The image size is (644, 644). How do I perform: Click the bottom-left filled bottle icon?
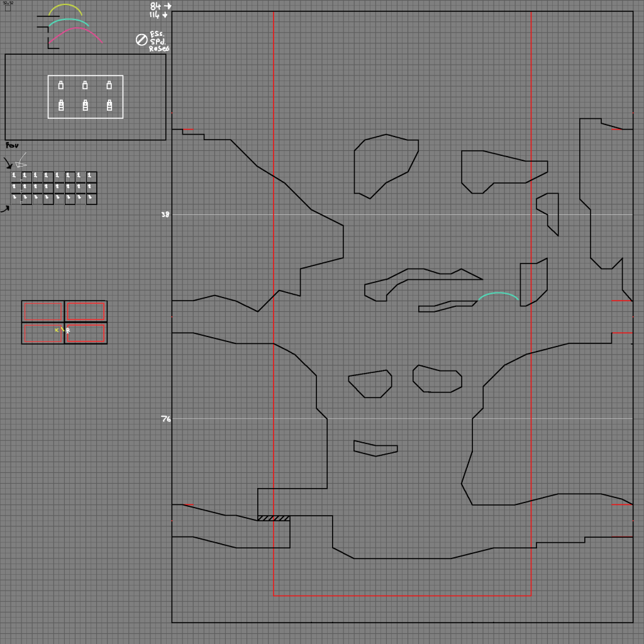point(61,106)
